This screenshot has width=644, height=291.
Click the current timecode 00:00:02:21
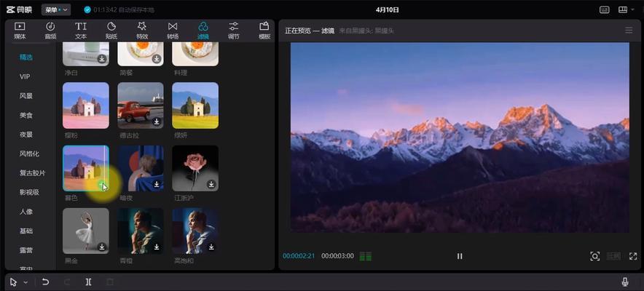pos(299,256)
